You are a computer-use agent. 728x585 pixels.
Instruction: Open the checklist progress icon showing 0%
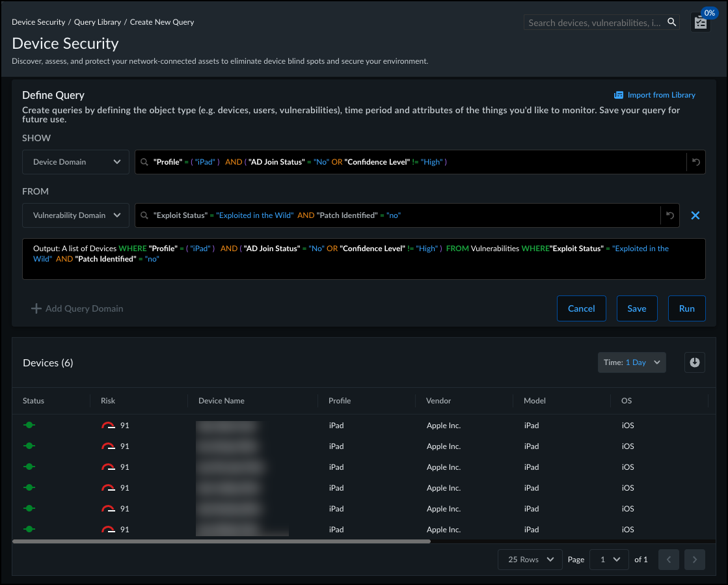[700, 23]
